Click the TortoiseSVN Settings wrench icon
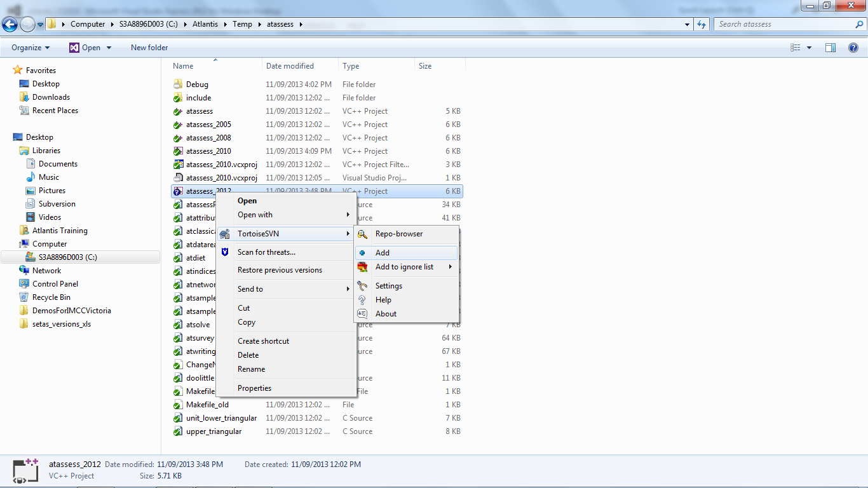Screen dimensions: 868x488 point(362,286)
